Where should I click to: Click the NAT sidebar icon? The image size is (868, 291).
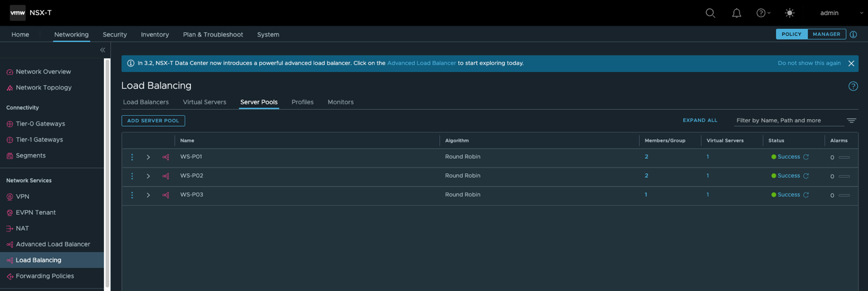click(9, 229)
